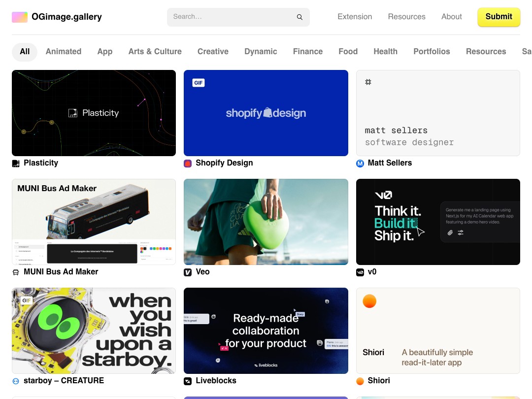532x399 pixels.
Task: Open the v0 Think it Build it thumbnail
Action: (438, 222)
